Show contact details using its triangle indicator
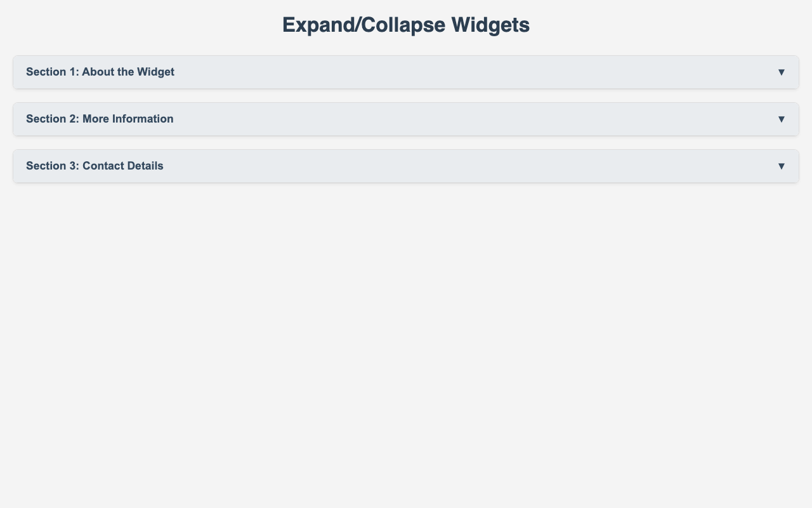The height and width of the screenshot is (508, 812). coord(781,166)
